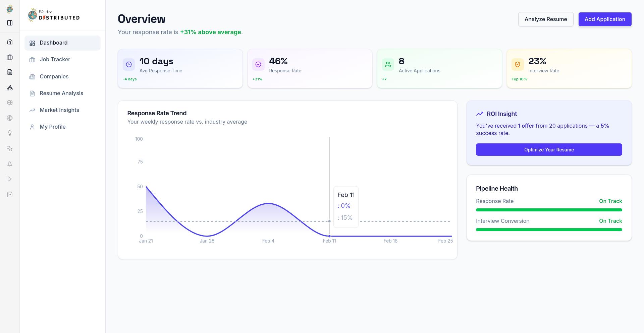Open the notifications bell icon
The height and width of the screenshot is (333, 644).
pos(10,164)
